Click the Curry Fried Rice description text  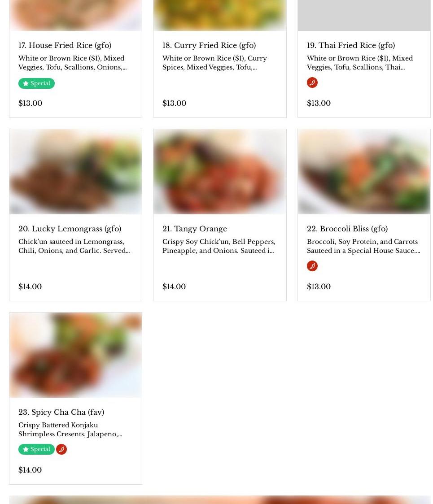point(214,63)
